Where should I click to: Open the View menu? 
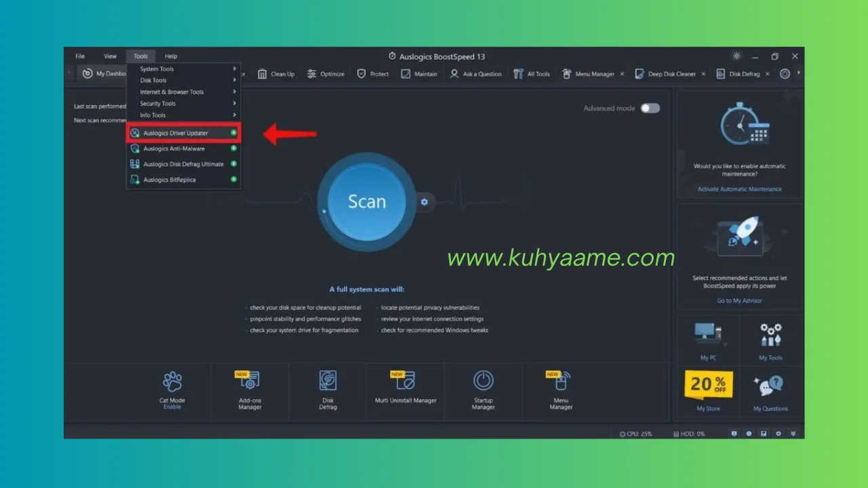(110, 56)
